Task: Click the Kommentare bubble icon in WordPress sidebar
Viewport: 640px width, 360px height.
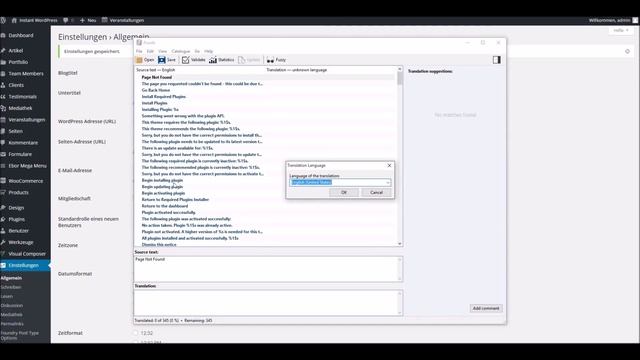Action: 3,143
